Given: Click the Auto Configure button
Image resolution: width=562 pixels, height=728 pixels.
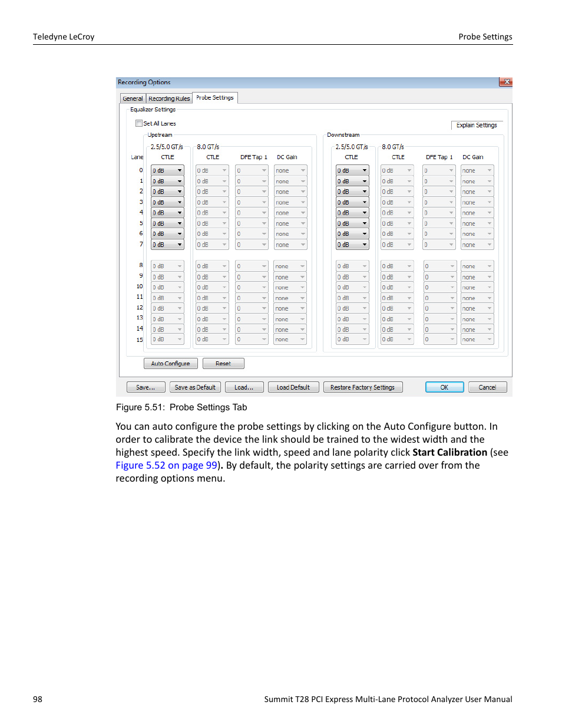Looking at the screenshot, I should pyautogui.click(x=170, y=363).
